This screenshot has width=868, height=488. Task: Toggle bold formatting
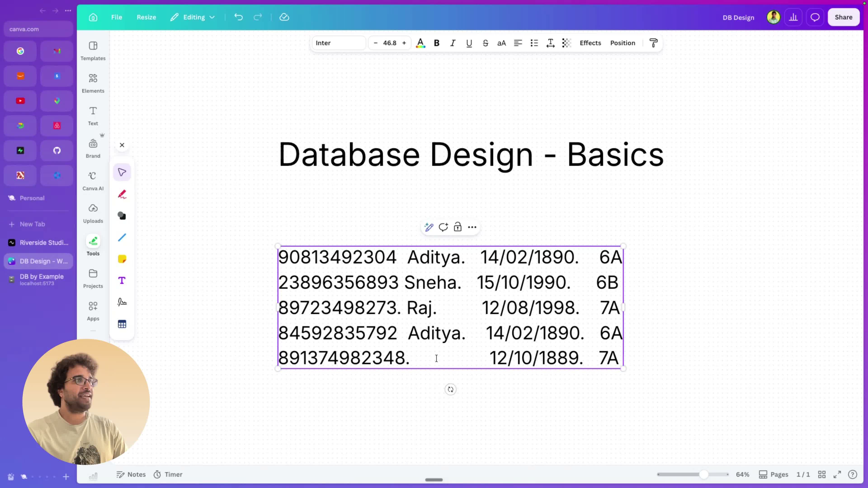(437, 43)
